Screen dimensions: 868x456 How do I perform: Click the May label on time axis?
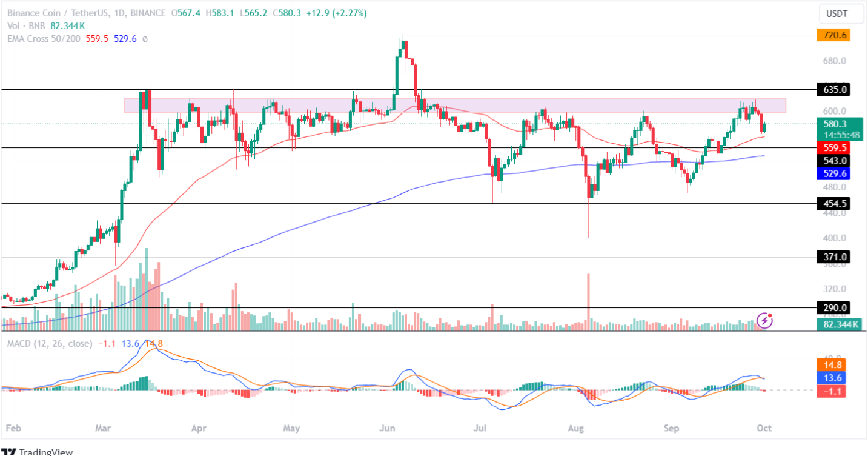pyautogui.click(x=291, y=428)
